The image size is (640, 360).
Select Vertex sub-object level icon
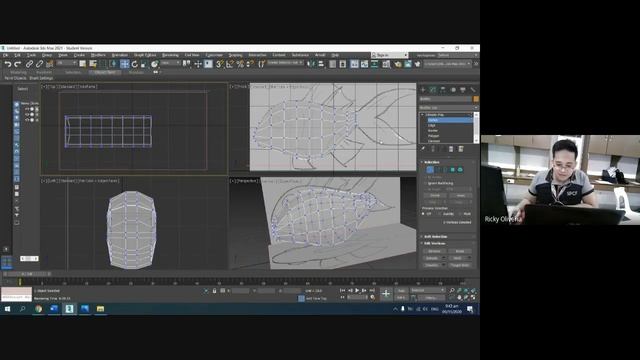(x=430, y=169)
